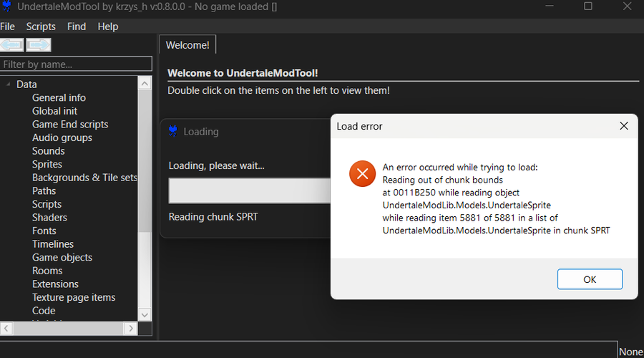
Task: Click horizontal scrollbar right arrow
Action: coord(131,329)
